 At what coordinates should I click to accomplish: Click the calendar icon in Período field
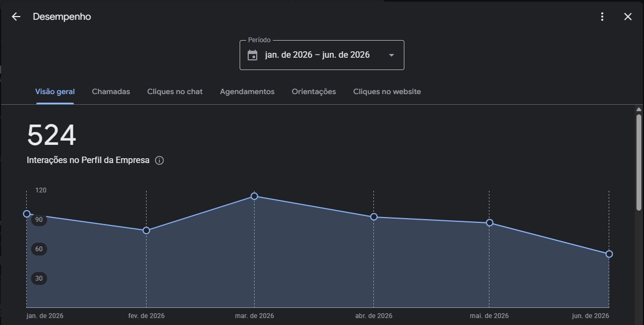pos(252,55)
